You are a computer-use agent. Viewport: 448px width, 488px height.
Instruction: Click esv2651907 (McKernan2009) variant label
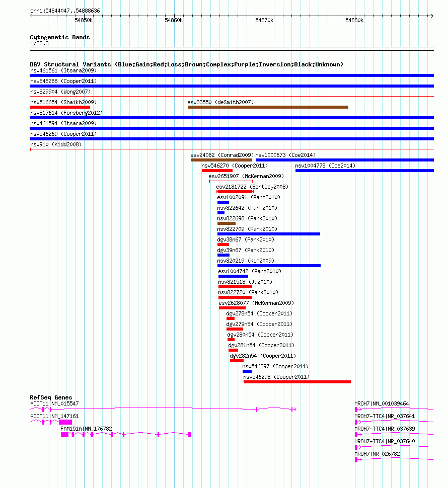[x=246, y=177]
